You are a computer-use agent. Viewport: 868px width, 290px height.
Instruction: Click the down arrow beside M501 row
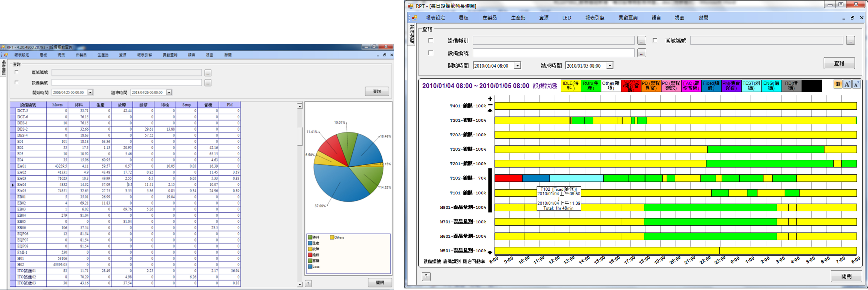[490, 252]
